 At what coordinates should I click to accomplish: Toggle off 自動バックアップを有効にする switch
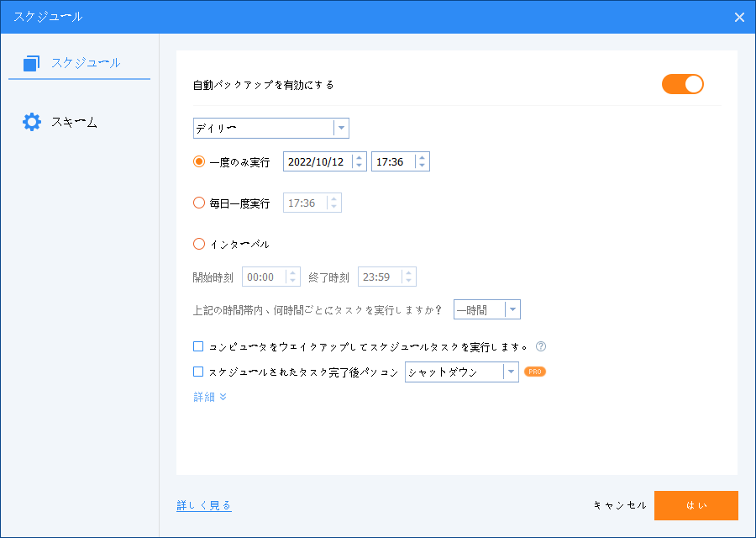point(682,84)
